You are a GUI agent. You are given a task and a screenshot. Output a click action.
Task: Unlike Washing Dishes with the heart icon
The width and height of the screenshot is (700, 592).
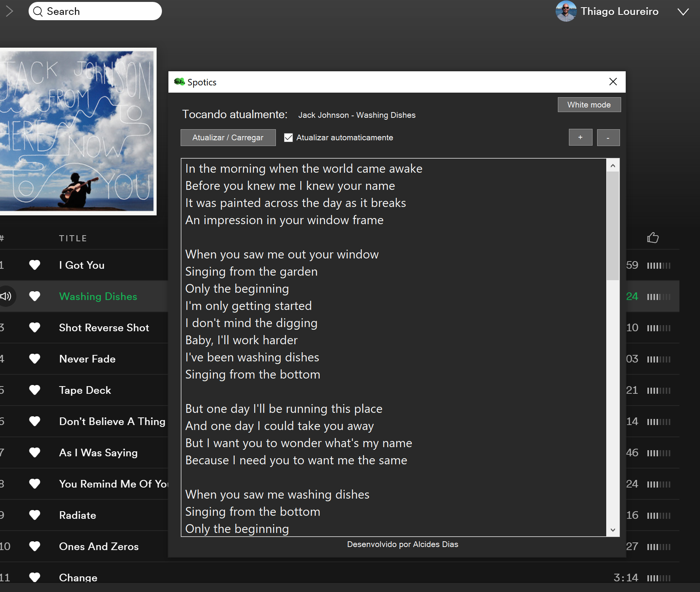[x=35, y=296]
